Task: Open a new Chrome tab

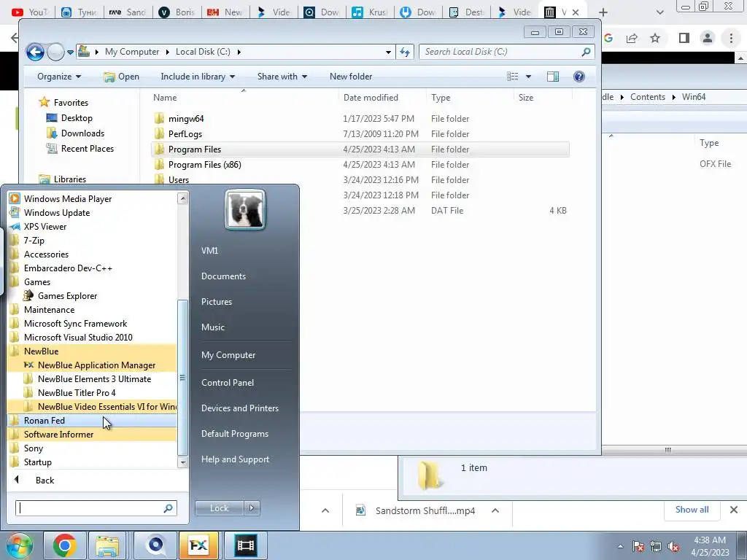Action: point(603,12)
